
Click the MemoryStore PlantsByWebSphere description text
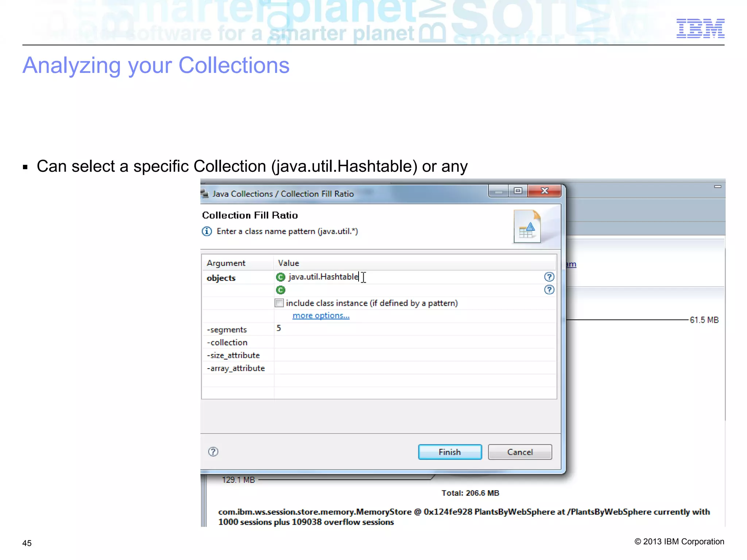tap(464, 517)
